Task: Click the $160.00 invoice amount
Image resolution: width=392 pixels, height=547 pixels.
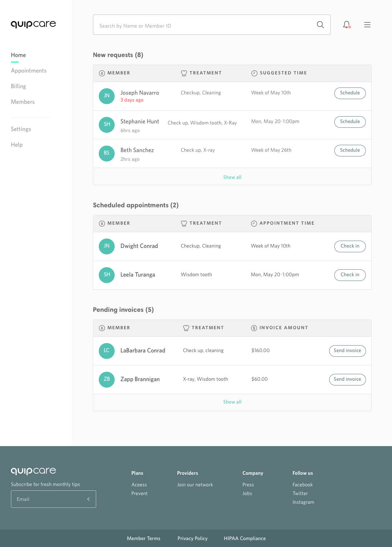Action: (260, 351)
